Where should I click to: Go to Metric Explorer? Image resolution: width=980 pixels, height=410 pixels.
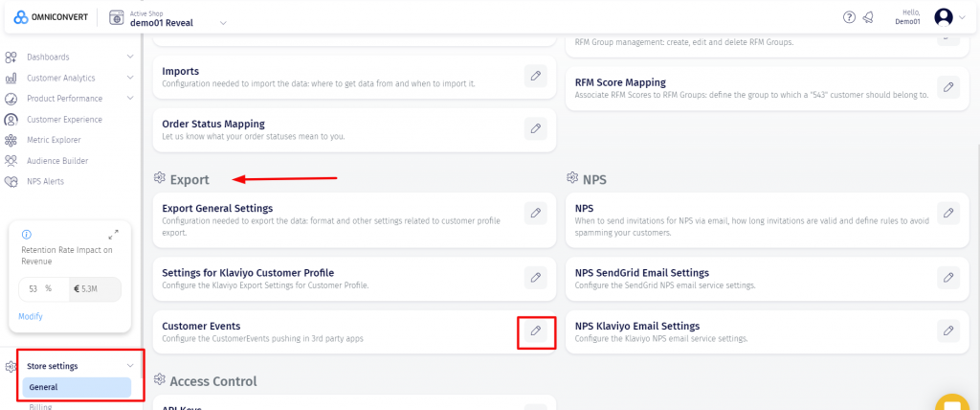(54, 140)
